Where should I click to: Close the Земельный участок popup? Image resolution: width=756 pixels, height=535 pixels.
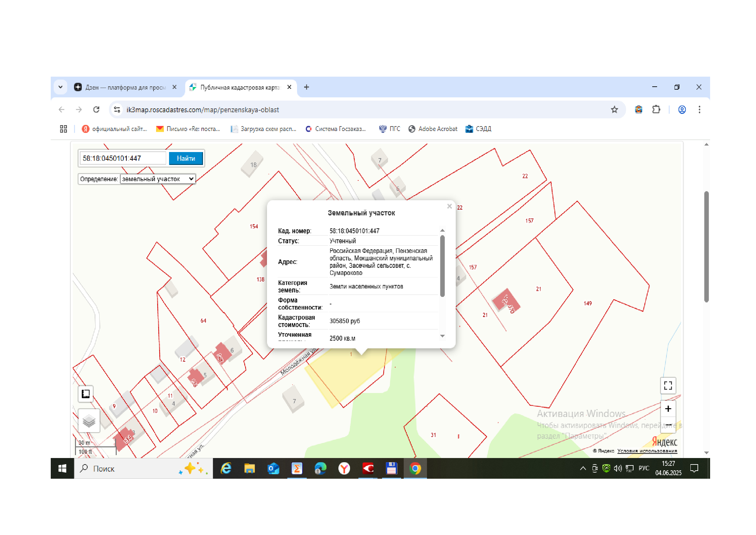449,206
